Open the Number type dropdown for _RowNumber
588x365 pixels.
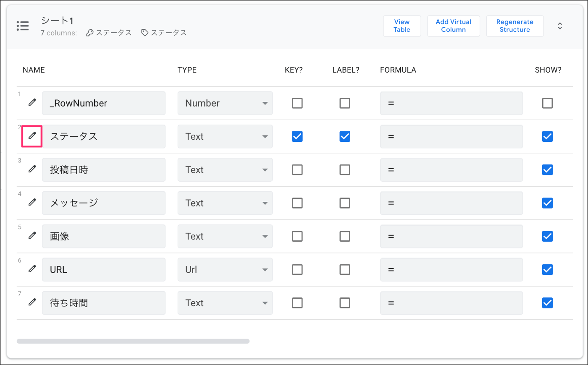click(x=225, y=103)
